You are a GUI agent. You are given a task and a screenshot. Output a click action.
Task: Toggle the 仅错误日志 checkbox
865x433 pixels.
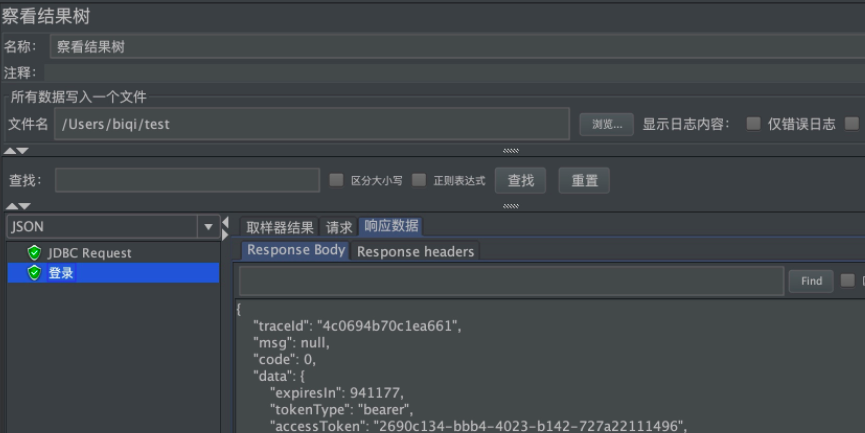tap(753, 124)
